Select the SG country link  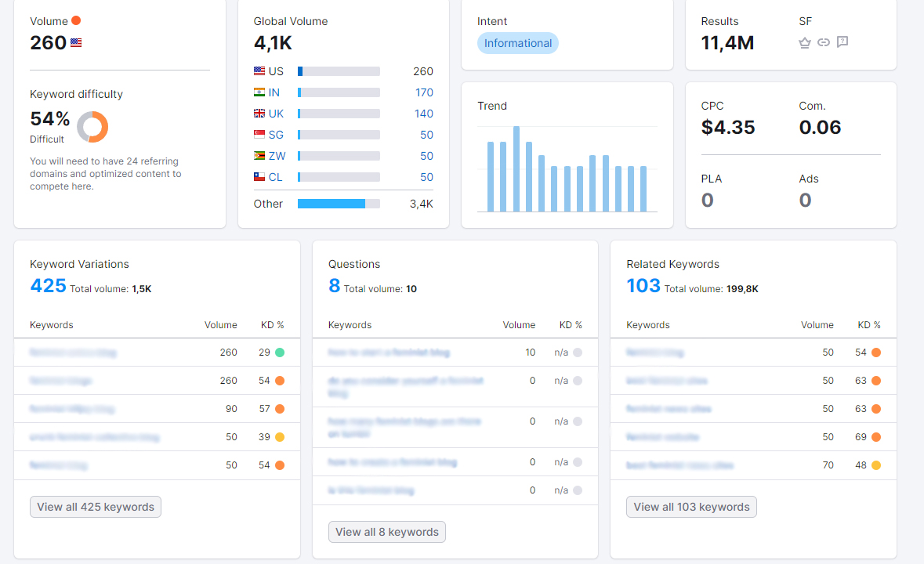276,135
